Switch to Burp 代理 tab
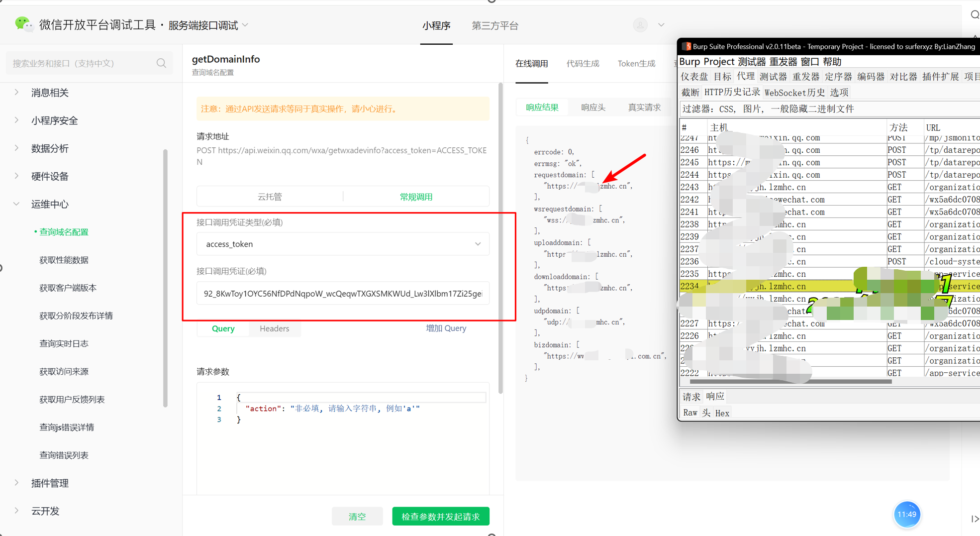 click(x=745, y=77)
